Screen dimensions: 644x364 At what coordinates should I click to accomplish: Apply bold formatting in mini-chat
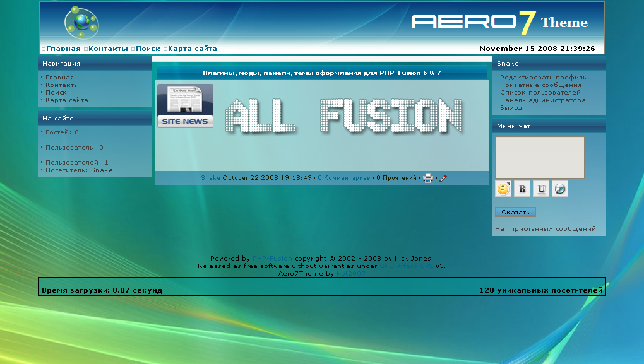click(x=522, y=189)
